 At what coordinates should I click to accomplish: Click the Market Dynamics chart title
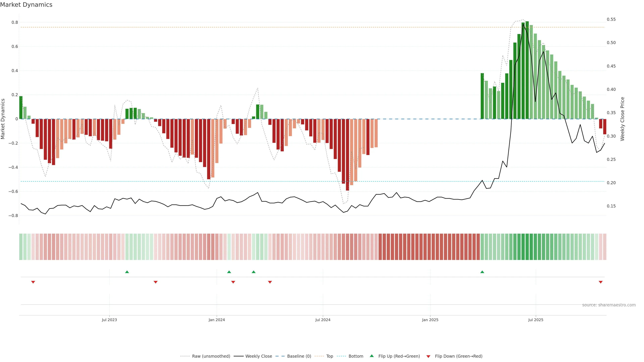26,5
